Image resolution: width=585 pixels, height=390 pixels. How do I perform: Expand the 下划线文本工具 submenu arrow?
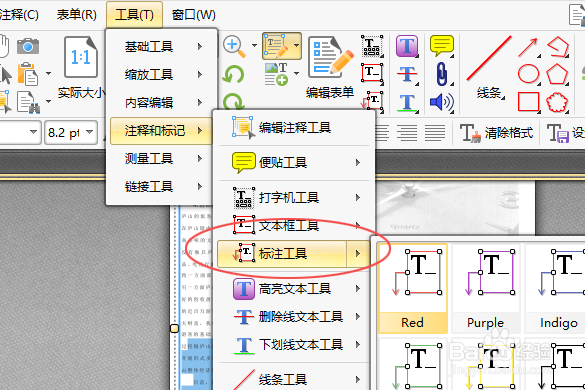tap(358, 344)
